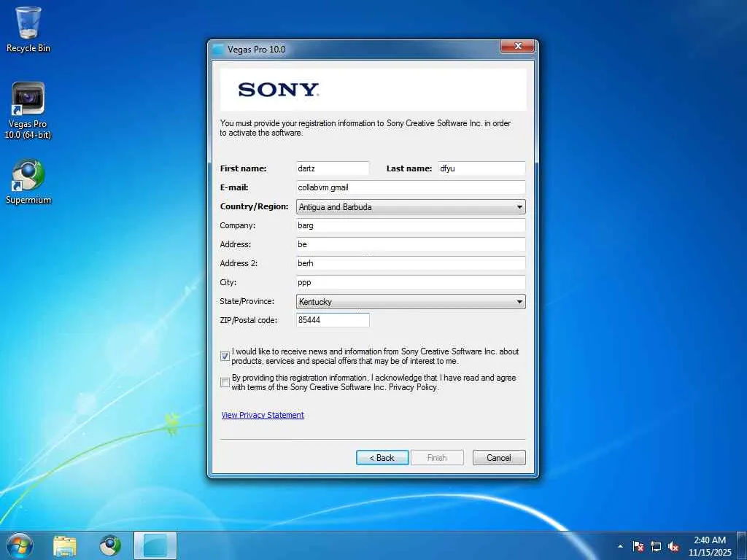Activate the Vegas Pro taskbar button
Image resolution: width=747 pixels, height=560 pixels.
(x=155, y=545)
